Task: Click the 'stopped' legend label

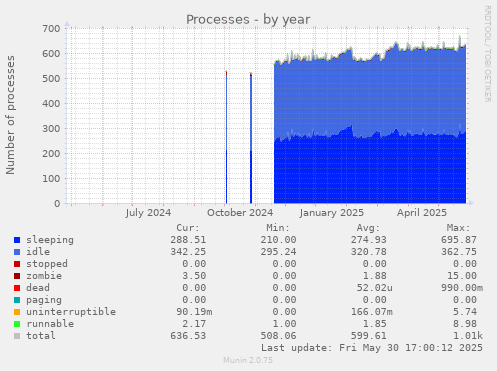Action: (47, 264)
